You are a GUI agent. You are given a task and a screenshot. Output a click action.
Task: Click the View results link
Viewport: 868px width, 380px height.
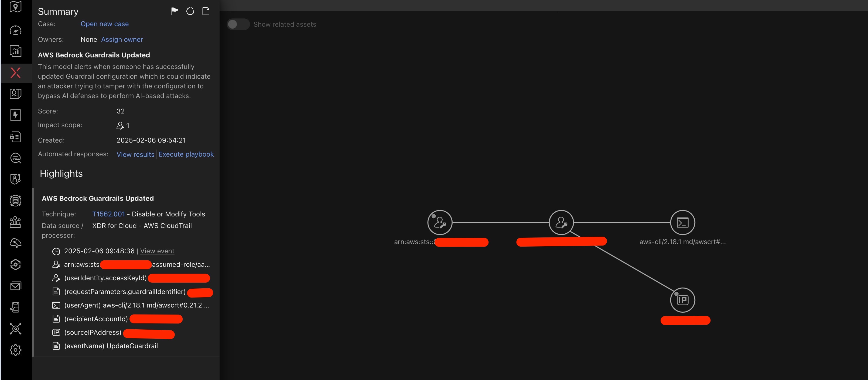tap(135, 154)
